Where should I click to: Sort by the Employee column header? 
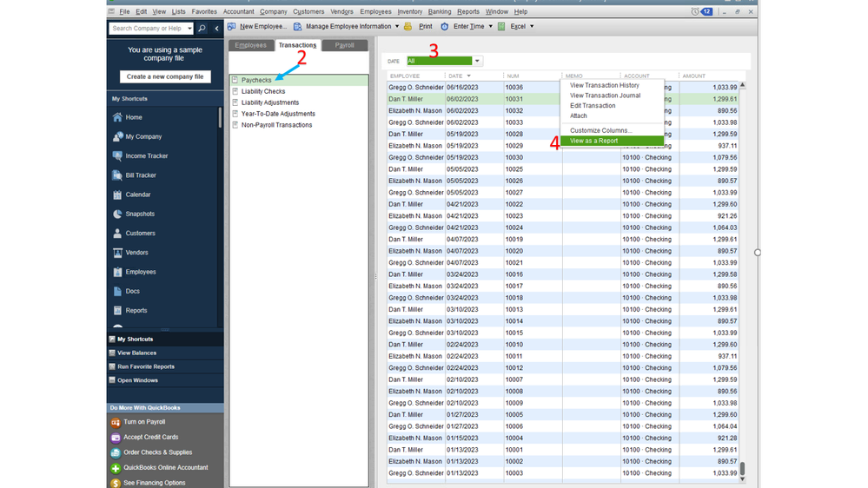[405, 76]
